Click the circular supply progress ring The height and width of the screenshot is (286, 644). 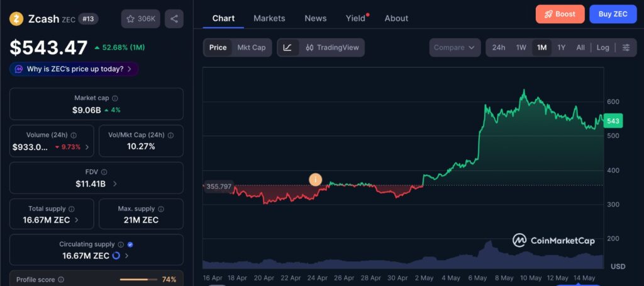pyautogui.click(x=116, y=256)
